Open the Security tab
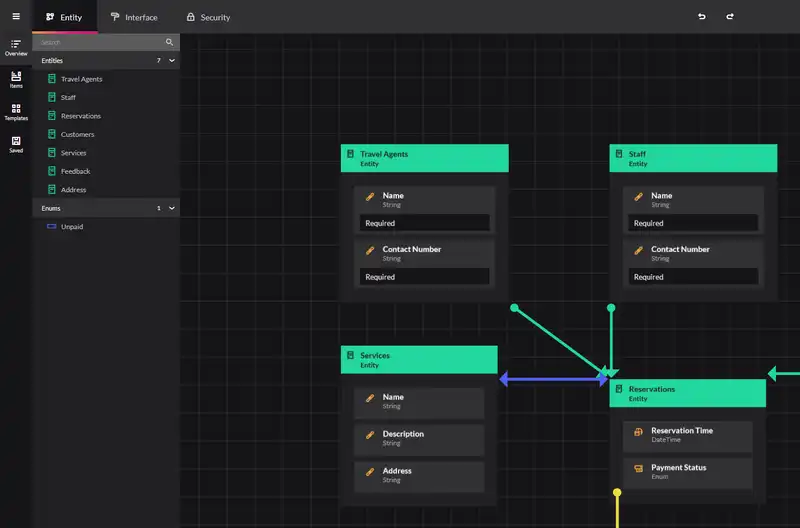The height and width of the screenshot is (528, 800). coord(208,17)
